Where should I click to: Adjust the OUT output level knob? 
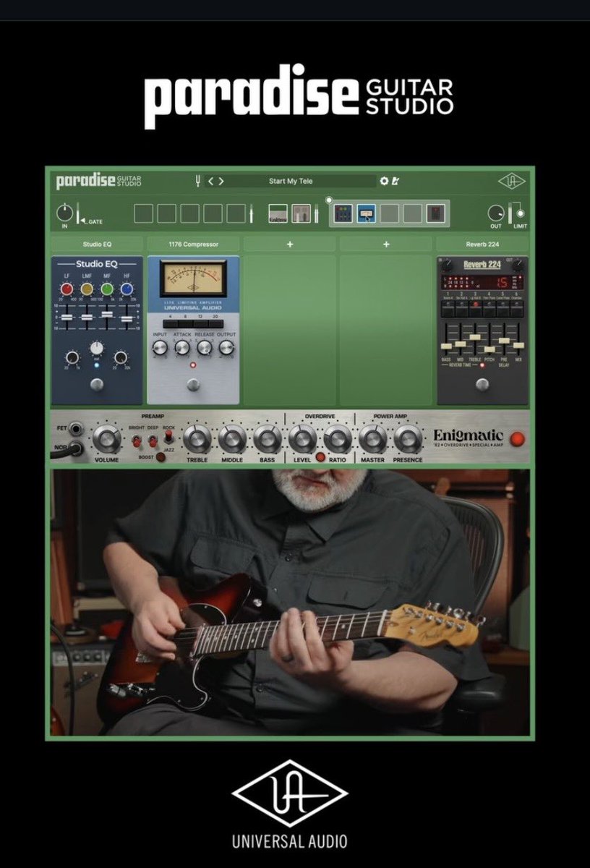click(496, 213)
